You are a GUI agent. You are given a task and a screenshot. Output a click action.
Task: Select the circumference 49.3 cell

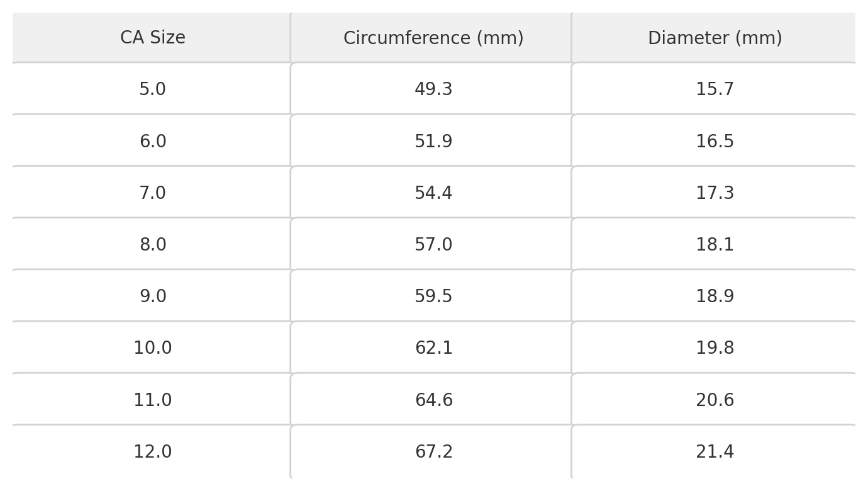click(433, 89)
